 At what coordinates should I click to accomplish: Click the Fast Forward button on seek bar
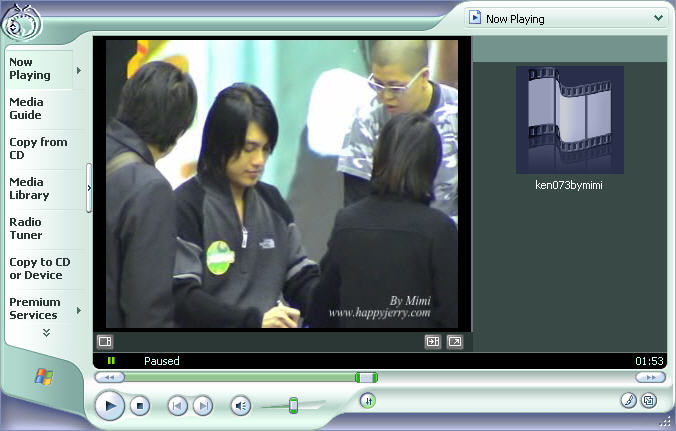(651, 378)
